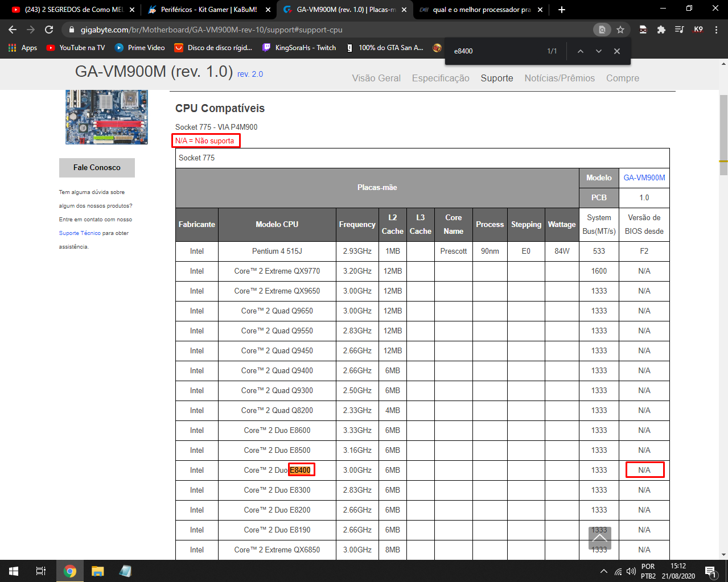The width and height of the screenshot is (728, 582).
Task: Open the Disco de disco rígid... bookmark
Action: click(213, 48)
